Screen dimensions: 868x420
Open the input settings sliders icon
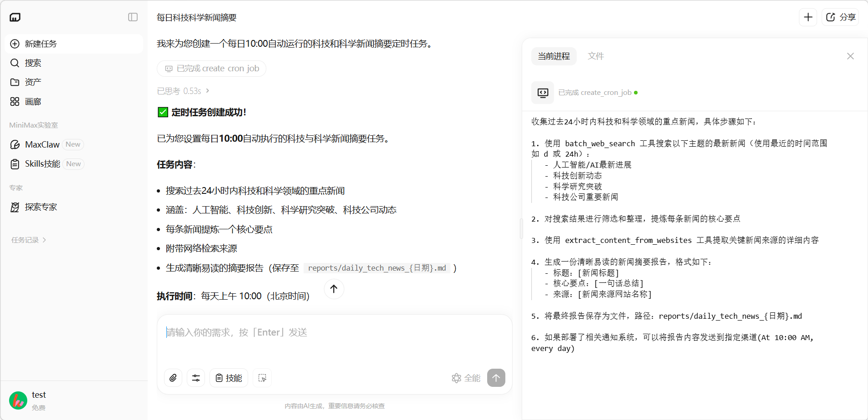tap(196, 378)
